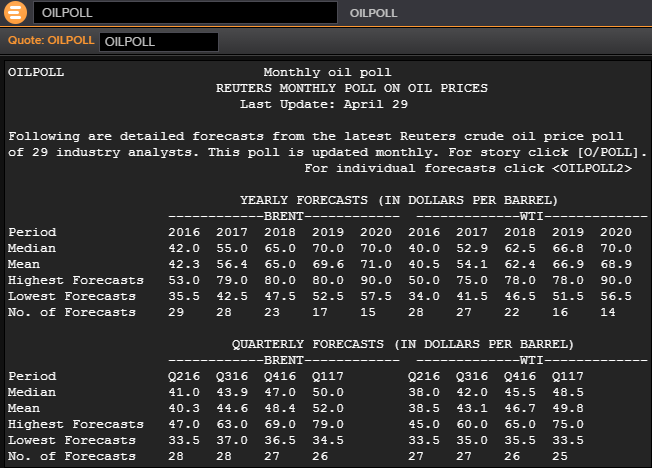Viewport: 652px width, 468px height.
Task: Click the Median row label in the quarterly table
Action: pyautogui.click(x=32, y=392)
